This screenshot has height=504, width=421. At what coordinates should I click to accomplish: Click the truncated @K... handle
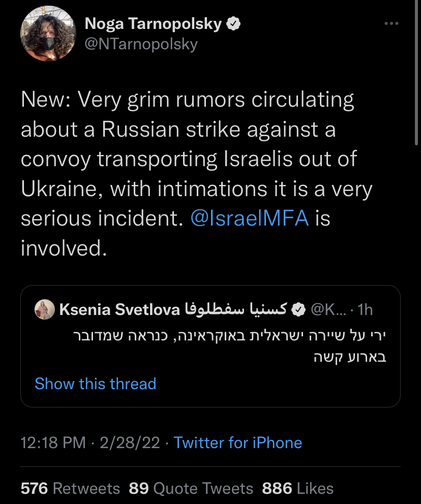pos(327,309)
